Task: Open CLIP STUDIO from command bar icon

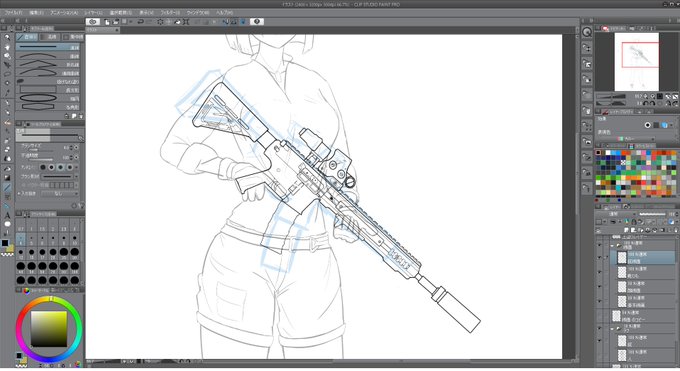Action: (x=92, y=22)
